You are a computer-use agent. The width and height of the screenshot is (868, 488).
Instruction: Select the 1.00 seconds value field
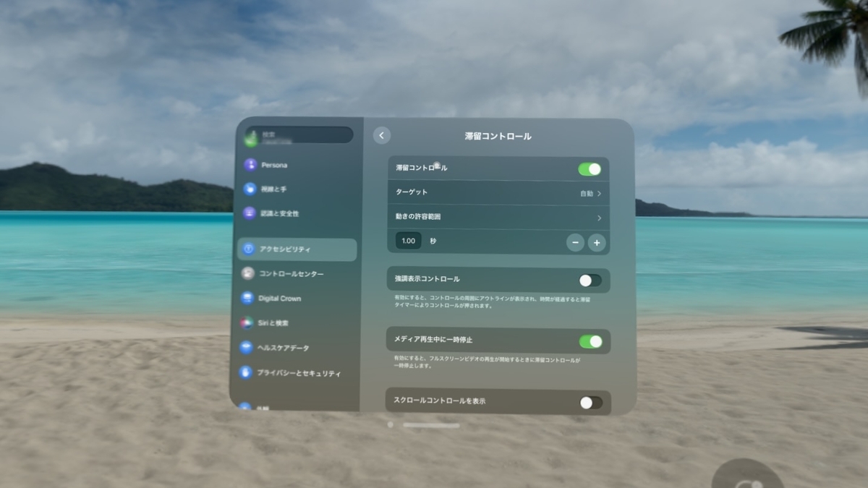409,241
